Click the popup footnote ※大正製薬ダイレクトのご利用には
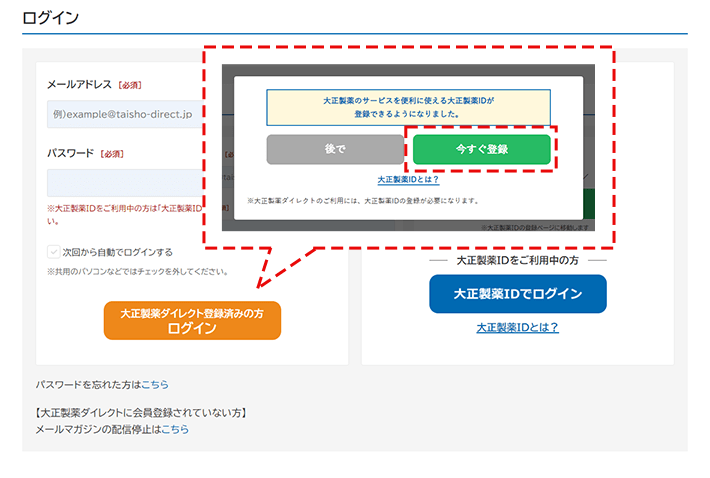This screenshot has height=478, width=710. pyautogui.click(x=363, y=201)
